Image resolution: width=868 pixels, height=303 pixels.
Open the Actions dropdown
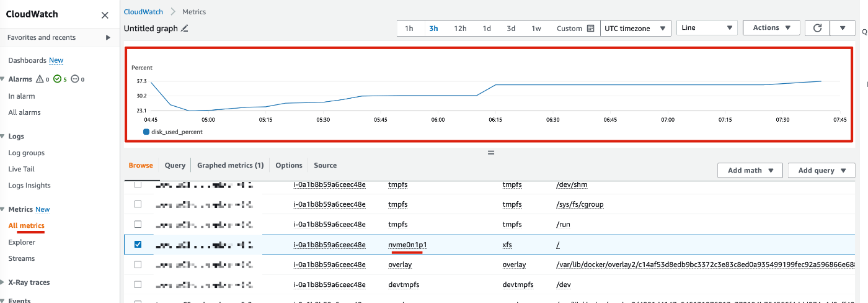point(771,28)
